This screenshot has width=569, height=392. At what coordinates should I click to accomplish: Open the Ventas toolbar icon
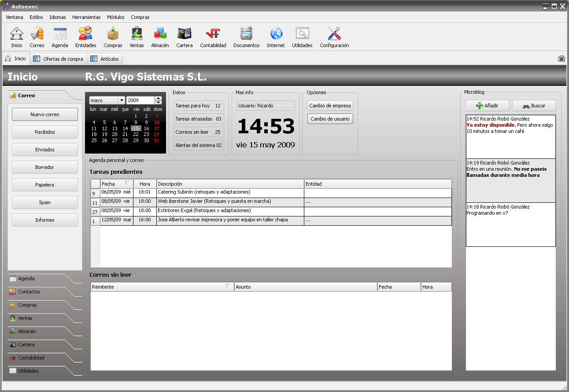click(x=137, y=37)
